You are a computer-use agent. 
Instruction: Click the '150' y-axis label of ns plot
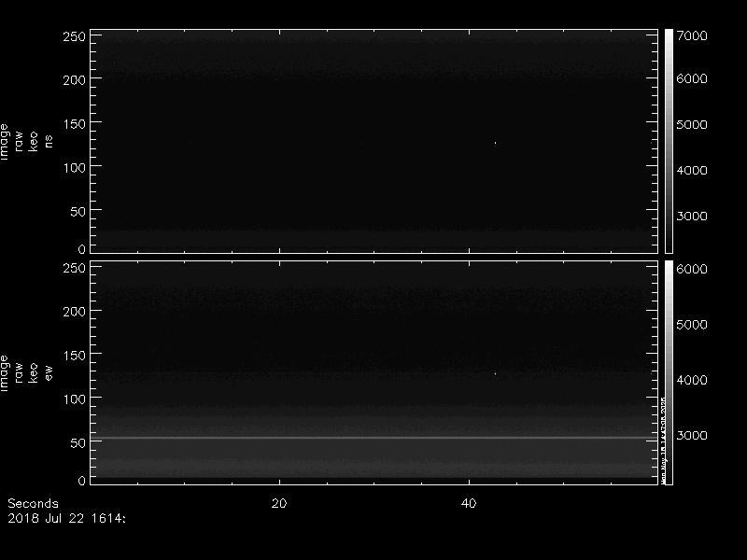(75, 124)
